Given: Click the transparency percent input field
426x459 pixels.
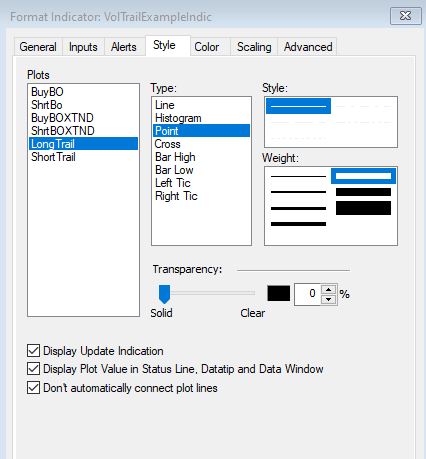Looking at the screenshot, I should (307, 294).
